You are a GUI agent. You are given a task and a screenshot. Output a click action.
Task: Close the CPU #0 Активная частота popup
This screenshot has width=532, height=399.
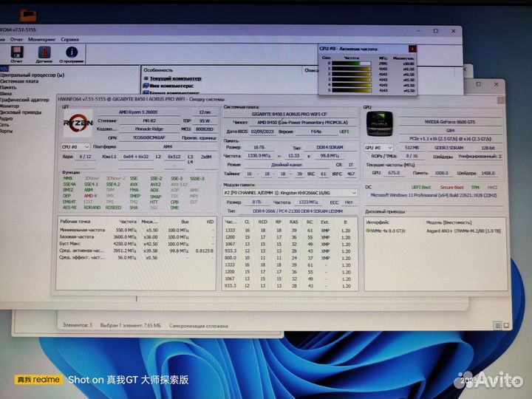click(412, 49)
